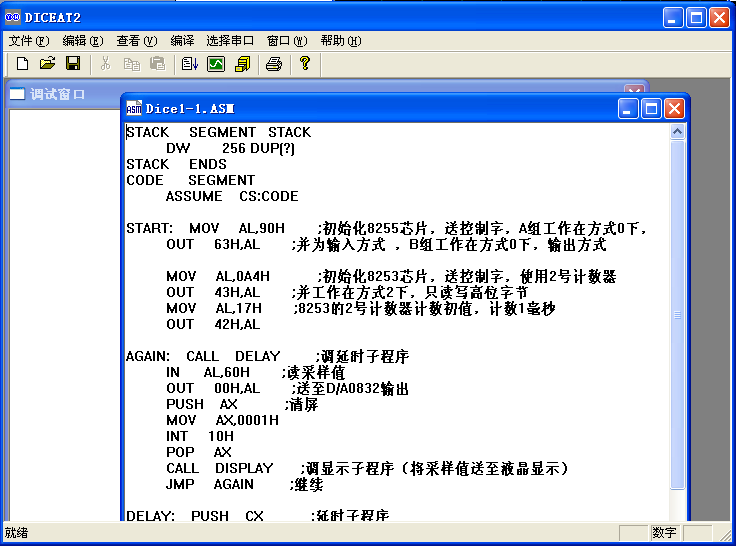The width and height of the screenshot is (736, 546).
Task: Click the scroll-up arrow in the code editor
Action: (678, 132)
